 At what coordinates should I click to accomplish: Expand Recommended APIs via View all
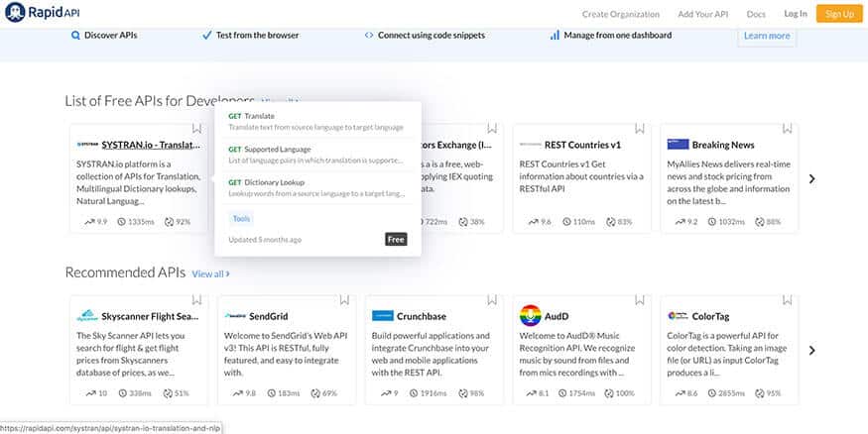tap(210, 273)
